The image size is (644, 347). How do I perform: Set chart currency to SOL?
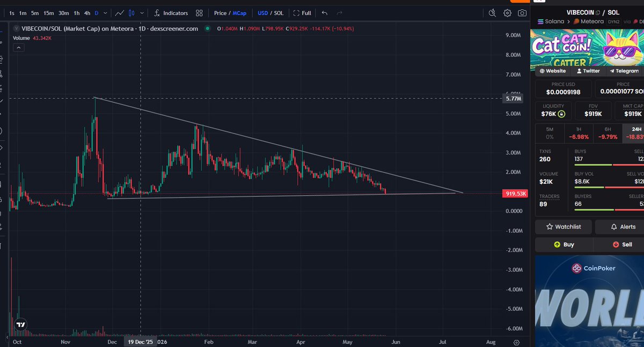click(x=279, y=13)
